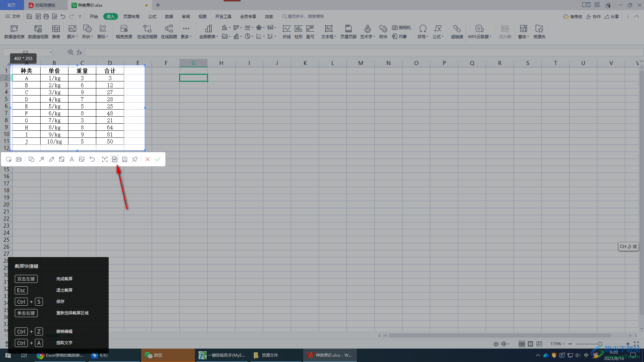The width and height of the screenshot is (644, 362).
Task: Insert online mind map (在线脑图)
Action: (x=169, y=32)
